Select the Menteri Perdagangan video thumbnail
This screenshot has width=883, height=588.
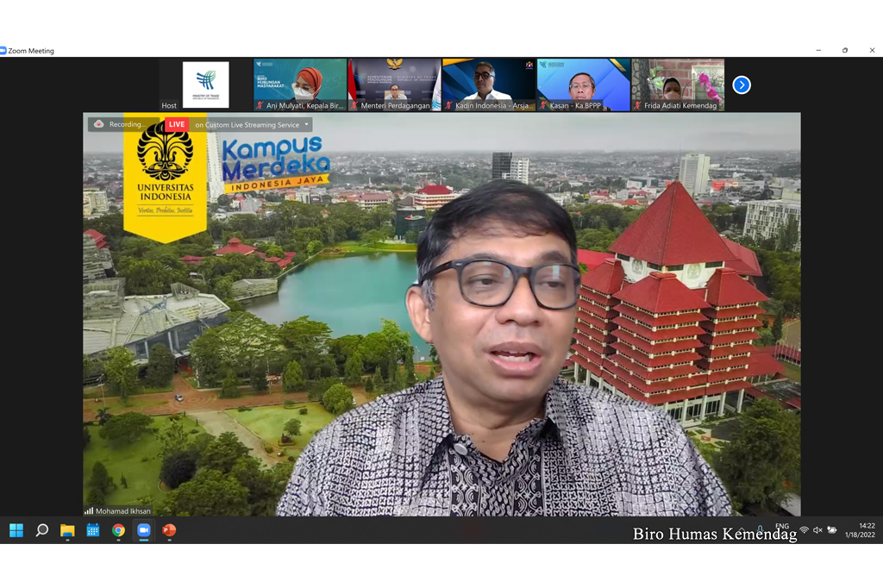pyautogui.click(x=394, y=84)
